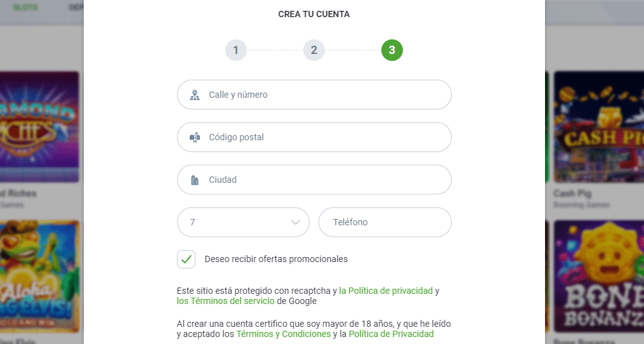Screen dimensions: 644x344
Task: Open Google's la Política de privacidad link
Action: pos(386,291)
